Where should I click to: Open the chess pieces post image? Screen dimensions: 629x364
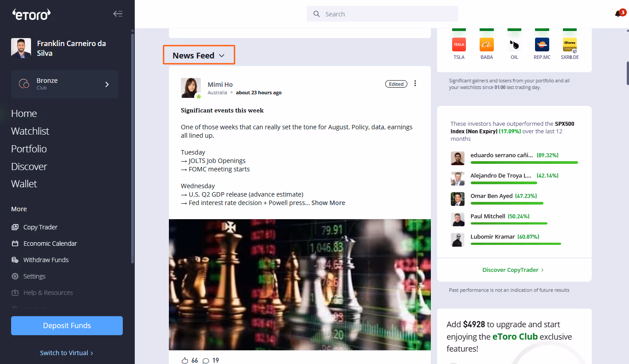tap(300, 285)
